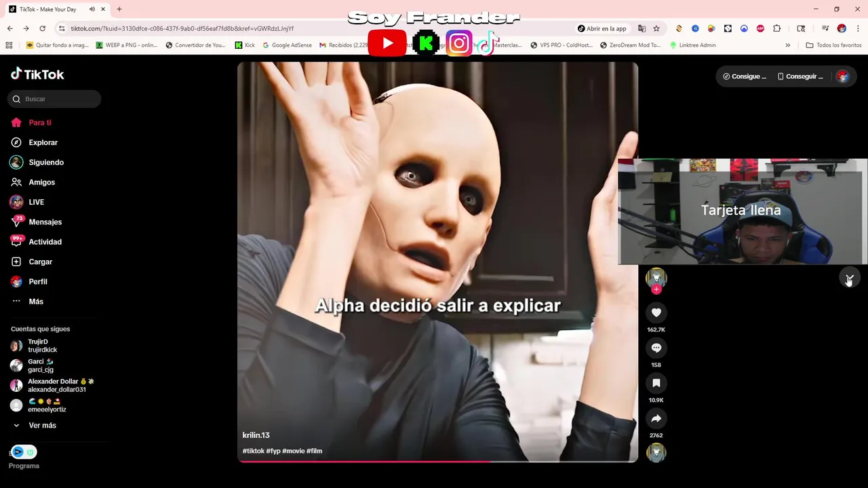The height and width of the screenshot is (488, 868).
Task: Bookmark the video (10.9K saves icon)
Action: (x=656, y=383)
